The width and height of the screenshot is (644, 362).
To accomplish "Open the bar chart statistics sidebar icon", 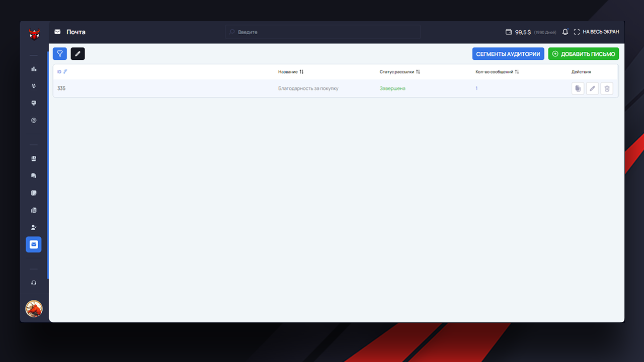I will coord(34,69).
